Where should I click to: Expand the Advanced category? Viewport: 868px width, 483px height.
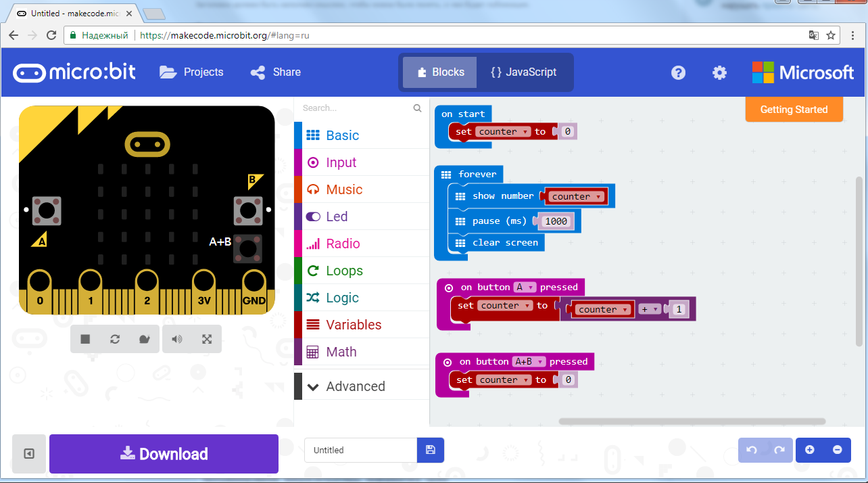(347, 386)
